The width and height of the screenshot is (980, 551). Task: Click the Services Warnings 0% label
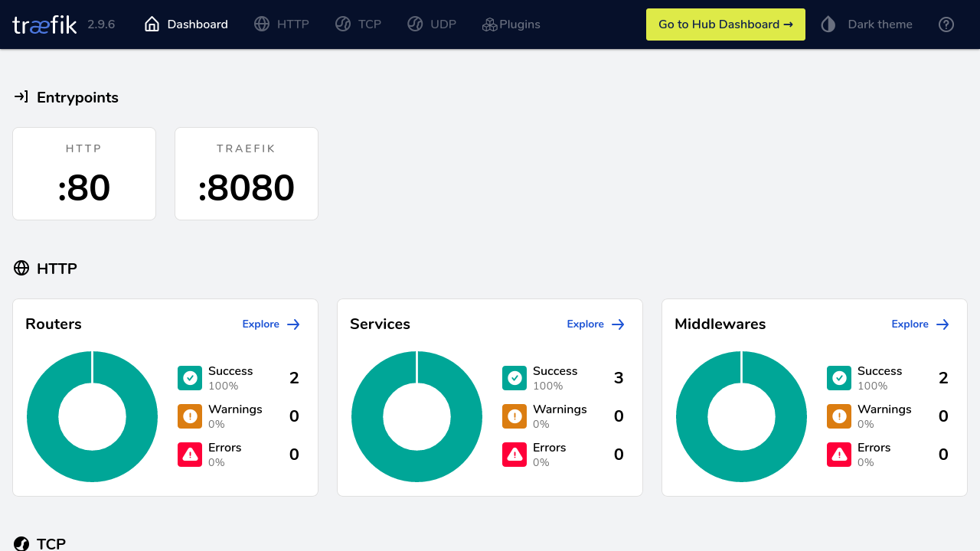coord(541,424)
